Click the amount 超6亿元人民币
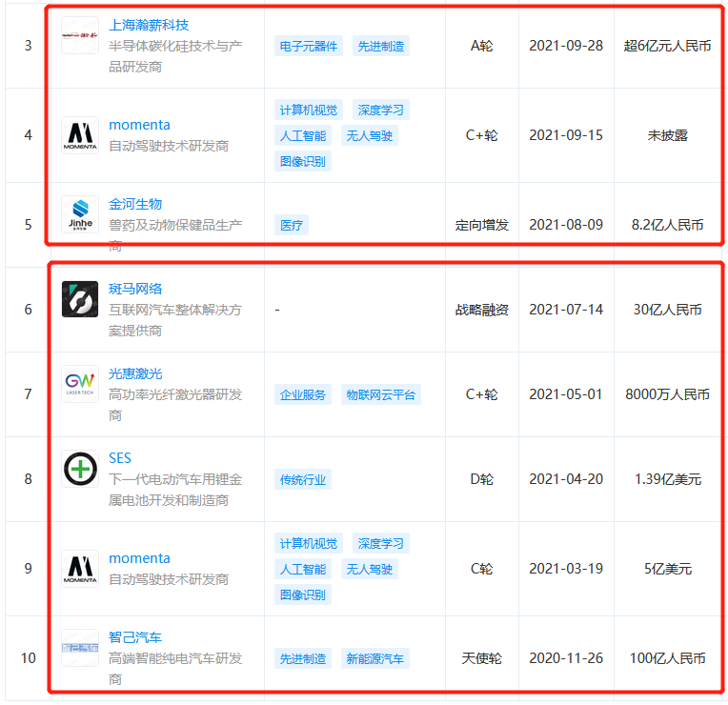The width and height of the screenshot is (728, 705). coord(667,46)
